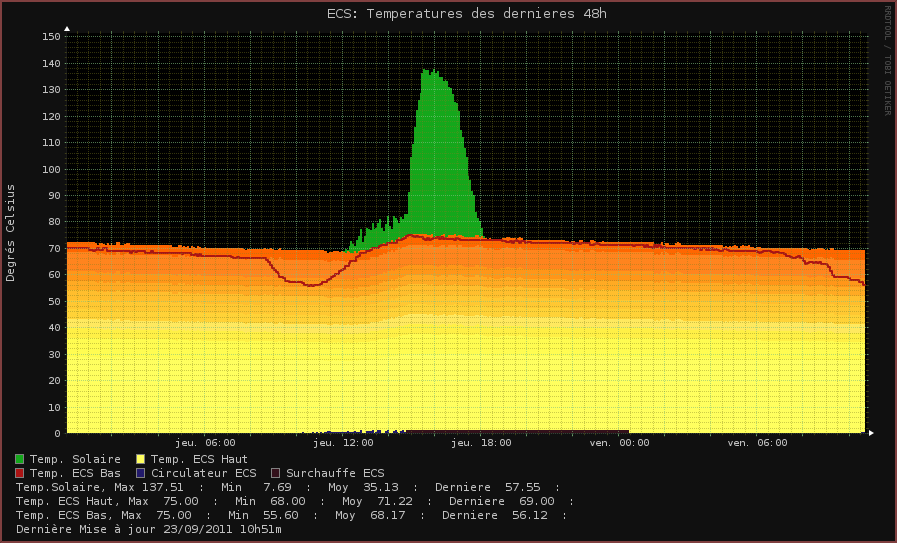Viewport: 897px width, 543px height.
Task: Click the yellow Temp. ECS Haut swatch
Action: point(140,459)
